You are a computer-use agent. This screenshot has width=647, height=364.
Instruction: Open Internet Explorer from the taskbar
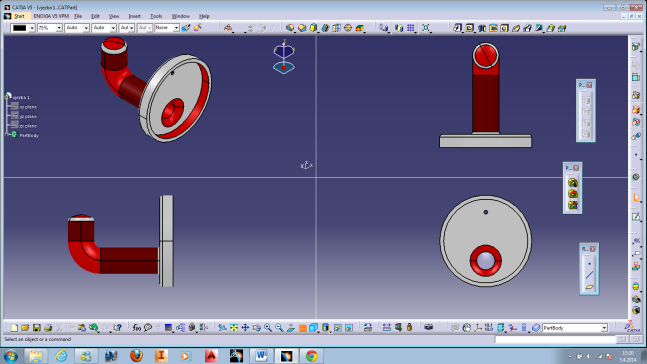(61, 356)
